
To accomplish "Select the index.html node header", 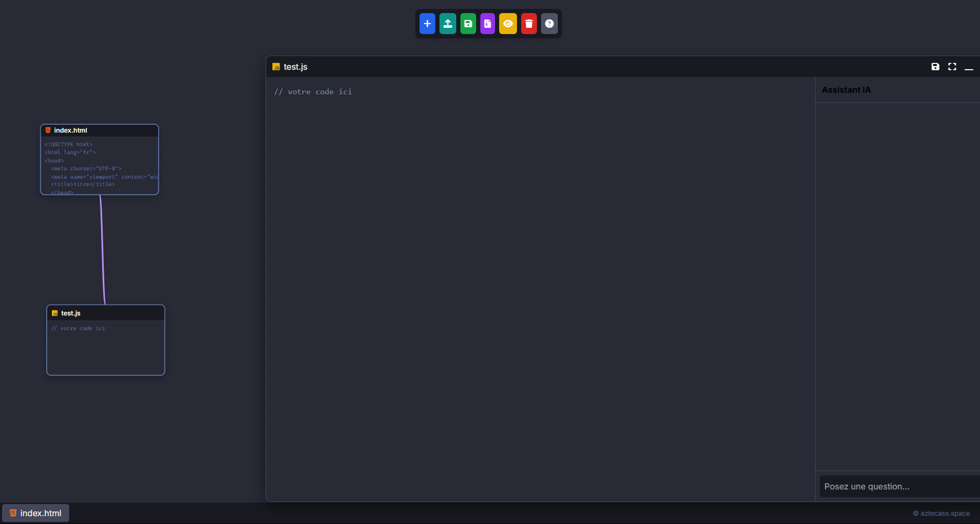I will [100, 130].
